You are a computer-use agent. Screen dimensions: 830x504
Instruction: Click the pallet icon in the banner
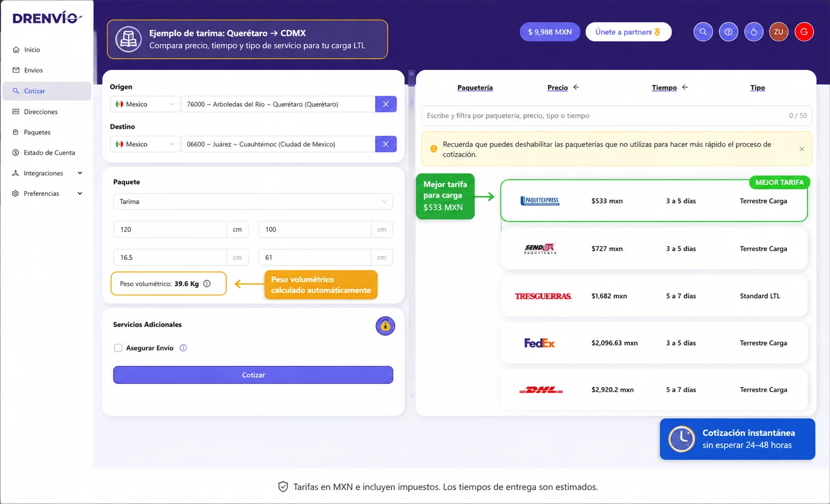(128, 39)
